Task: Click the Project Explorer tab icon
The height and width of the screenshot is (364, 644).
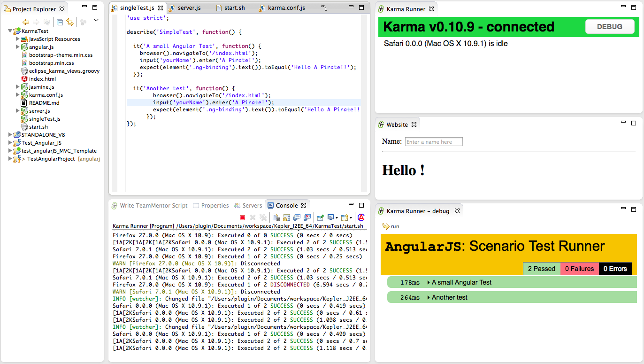Action: [x=8, y=9]
